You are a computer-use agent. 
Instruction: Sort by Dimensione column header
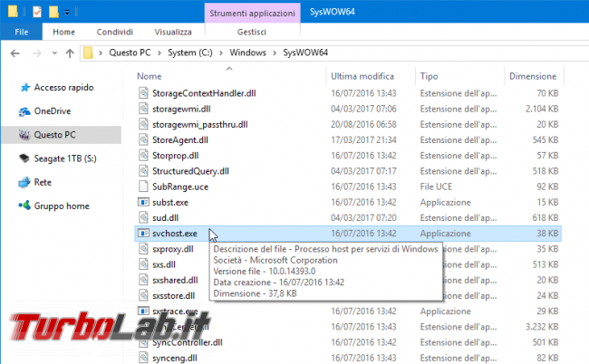(x=533, y=76)
